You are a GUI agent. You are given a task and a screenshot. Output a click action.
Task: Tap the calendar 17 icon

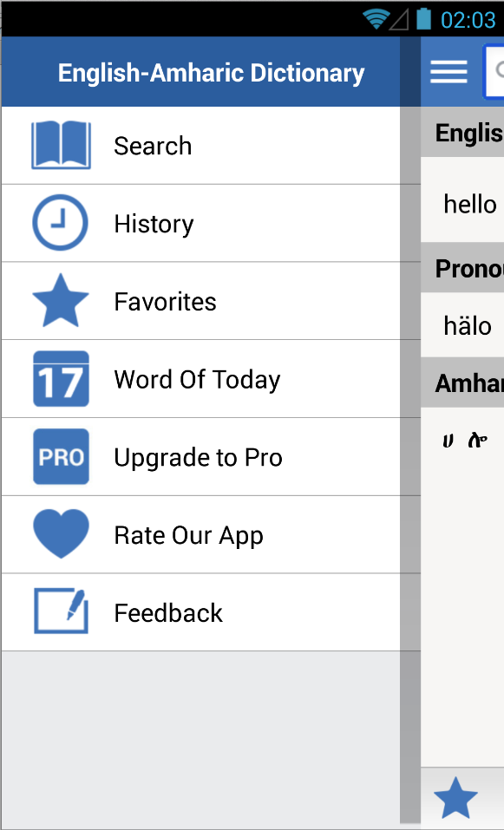point(61,378)
